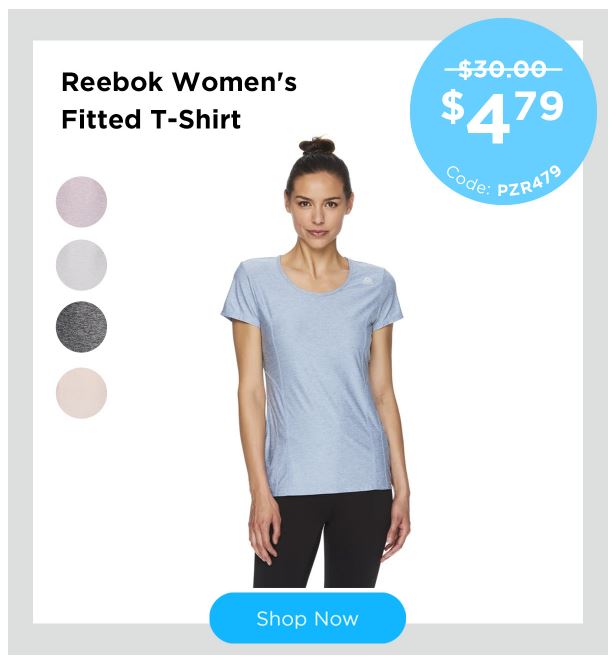
Task: Pick the charcoal heather color swatch
Action: pyautogui.click(x=81, y=327)
